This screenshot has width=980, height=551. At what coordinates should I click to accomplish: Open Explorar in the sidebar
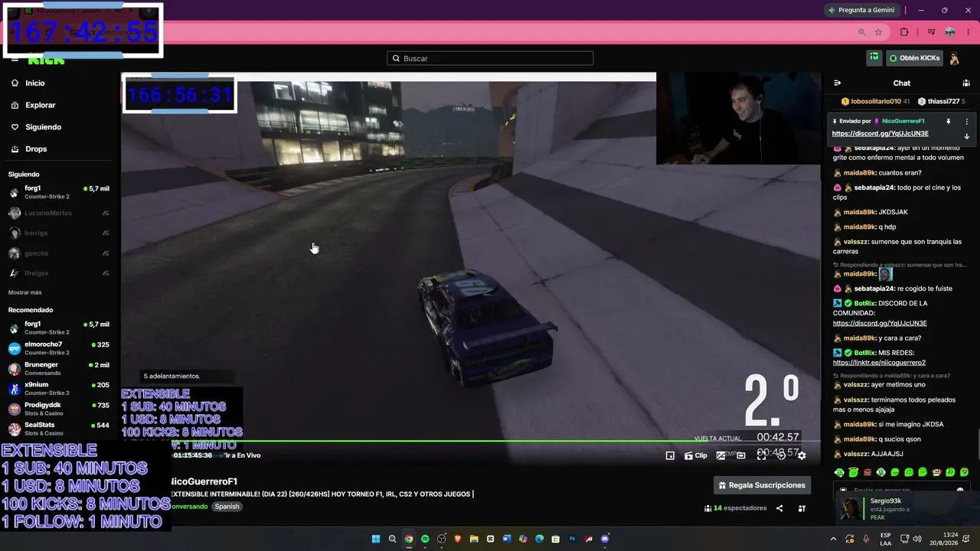[40, 105]
